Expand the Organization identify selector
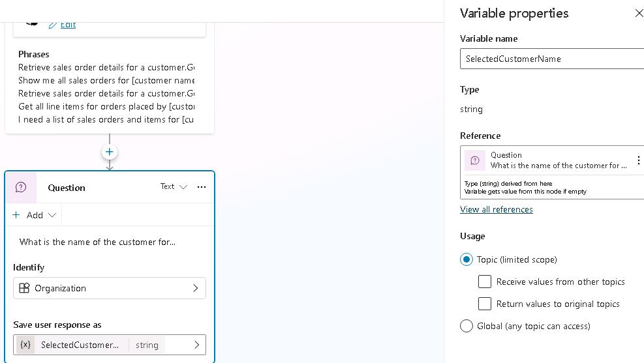 point(195,288)
